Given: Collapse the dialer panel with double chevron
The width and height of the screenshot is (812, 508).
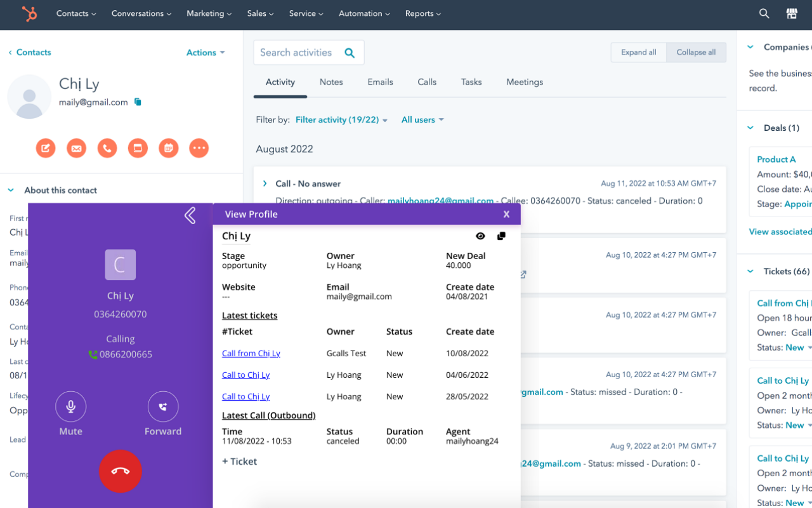Looking at the screenshot, I should [190, 216].
